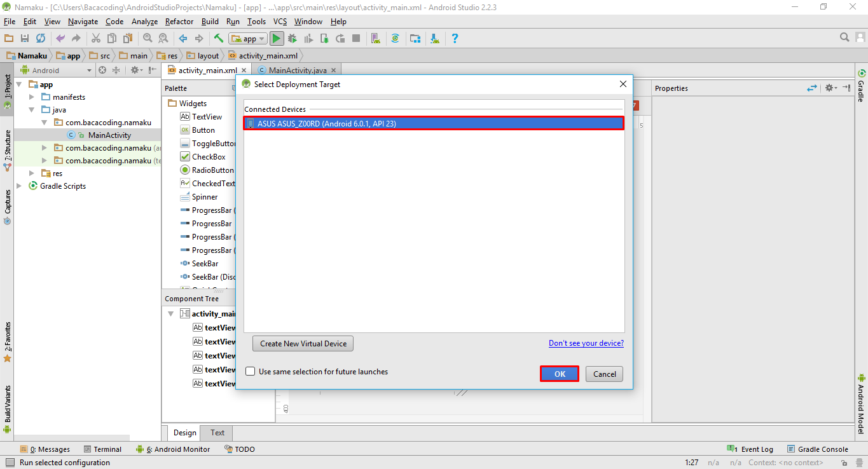Switch to the Text editor tab

pos(217,433)
